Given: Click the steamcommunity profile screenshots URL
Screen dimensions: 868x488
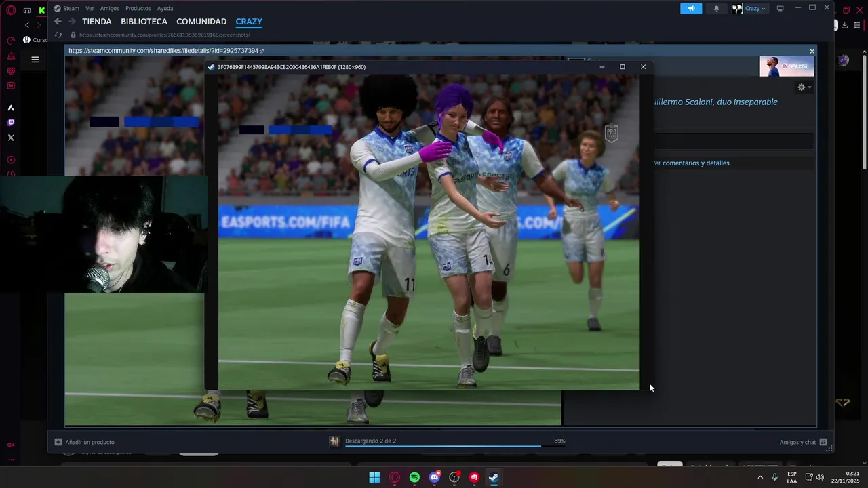Looking at the screenshot, I should coord(164,35).
